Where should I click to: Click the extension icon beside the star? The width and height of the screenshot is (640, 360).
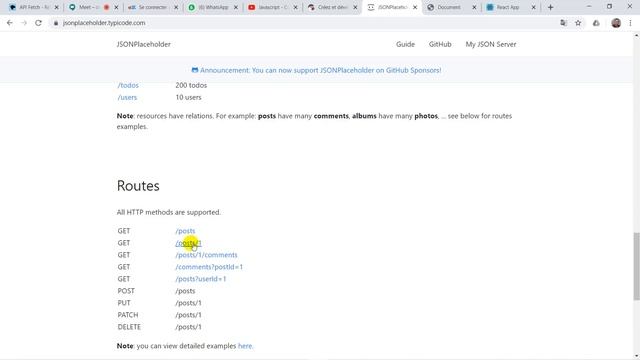tap(596, 23)
